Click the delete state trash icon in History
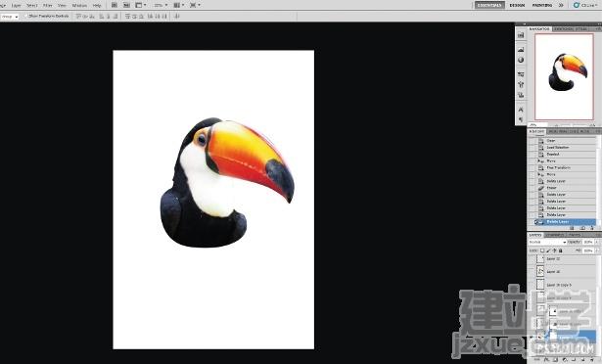The width and height of the screenshot is (602, 364). [591, 228]
